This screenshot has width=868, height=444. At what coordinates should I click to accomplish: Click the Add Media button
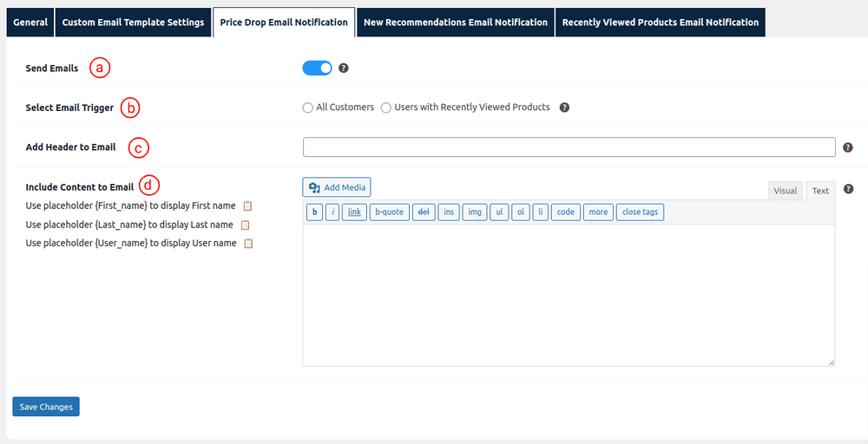[x=337, y=187]
